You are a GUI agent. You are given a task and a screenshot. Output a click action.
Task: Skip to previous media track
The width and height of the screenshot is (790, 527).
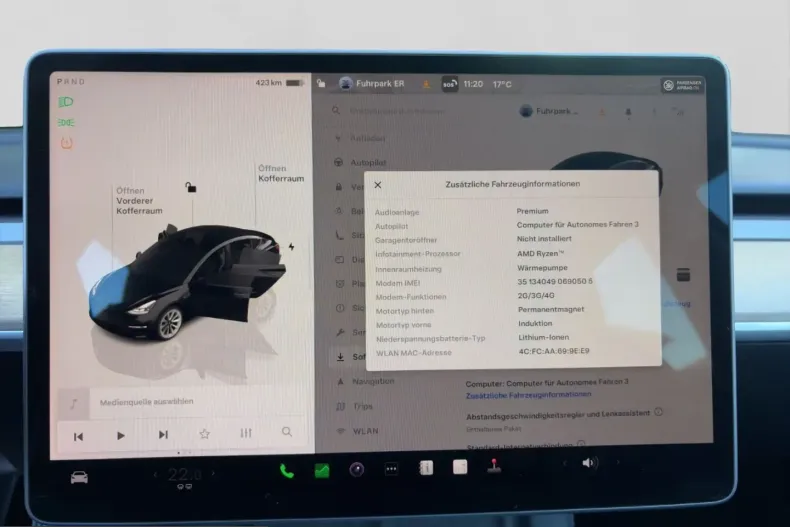78,436
